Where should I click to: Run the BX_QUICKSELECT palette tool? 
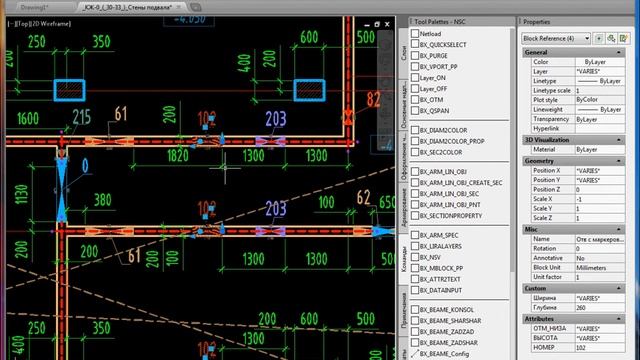439,44
